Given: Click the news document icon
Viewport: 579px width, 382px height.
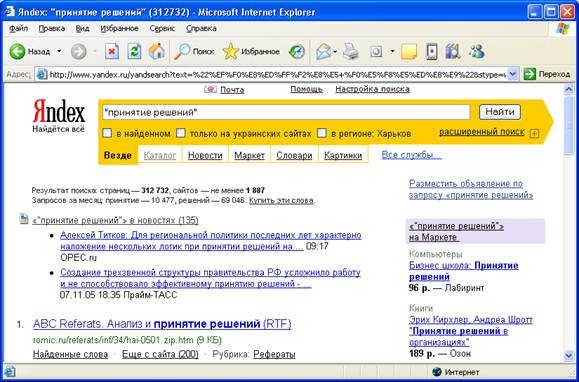Looking at the screenshot, I should 24,220.
